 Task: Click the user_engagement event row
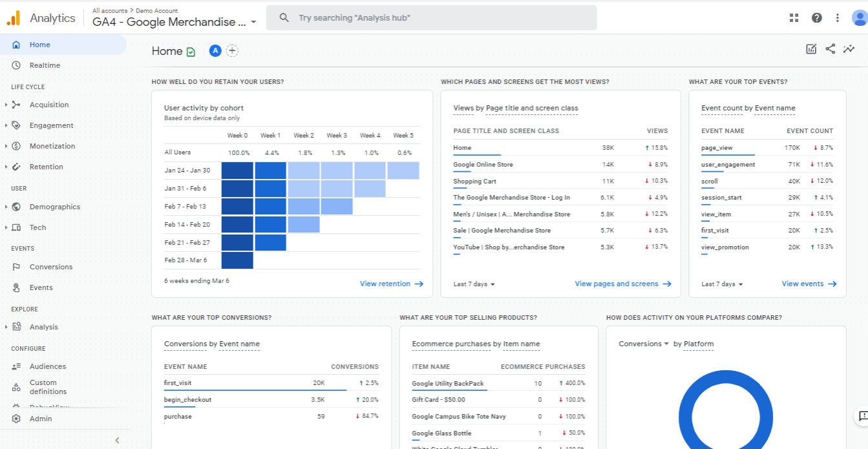pyautogui.click(x=767, y=165)
